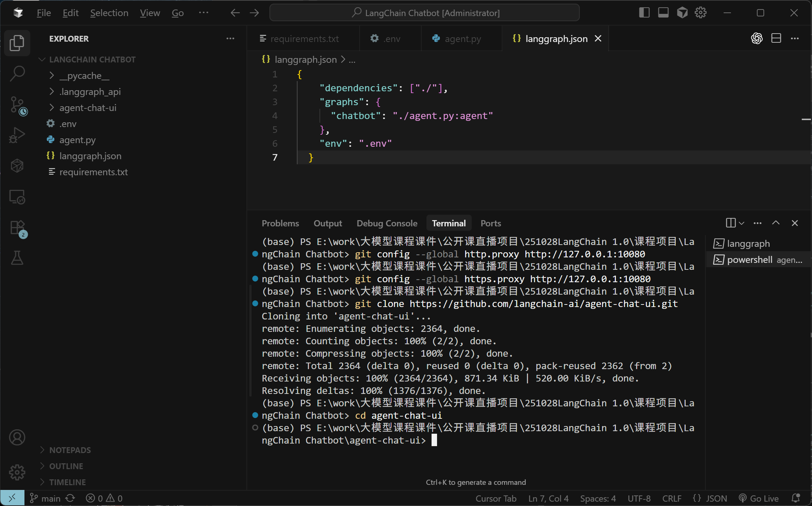Image resolution: width=812 pixels, height=506 pixels.
Task: Open the additional menus ellipsis in menu bar
Action: 203,13
